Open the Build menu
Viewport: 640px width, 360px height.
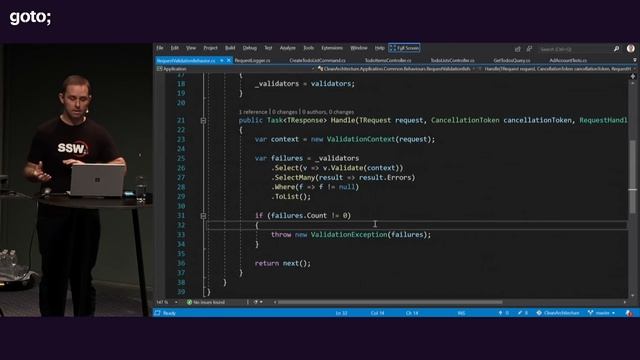coord(230,48)
